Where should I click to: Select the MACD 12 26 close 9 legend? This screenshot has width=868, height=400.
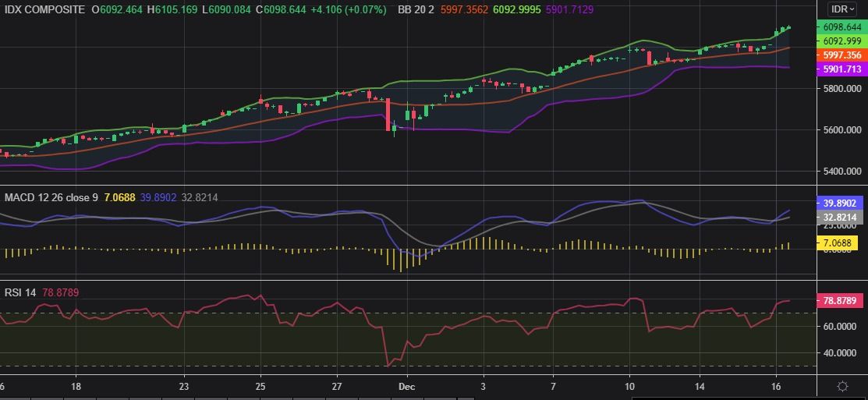pyautogui.click(x=51, y=197)
